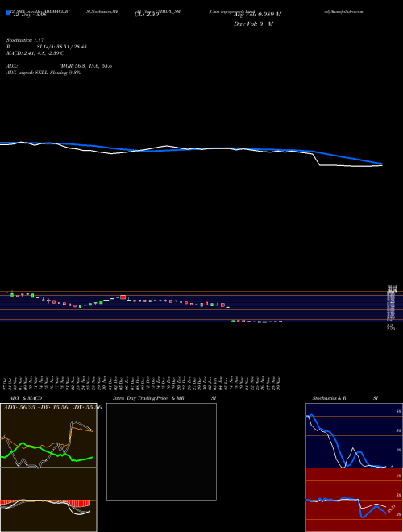Click the "ADX: 56.25 +DY: 15.56" readout
This screenshot has width=403, height=532.
[37, 408]
